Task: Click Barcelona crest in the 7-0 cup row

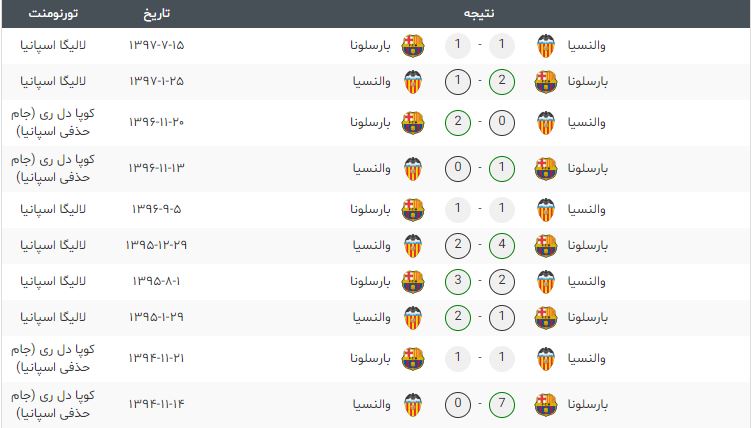Action: (x=546, y=405)
